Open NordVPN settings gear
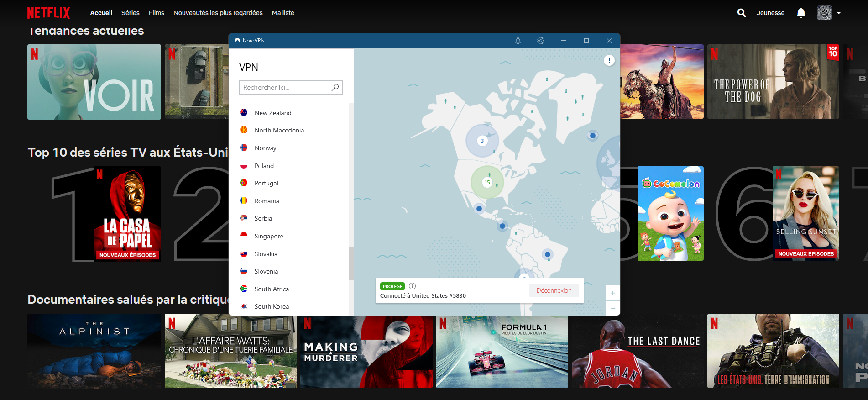 click(541, 41)
